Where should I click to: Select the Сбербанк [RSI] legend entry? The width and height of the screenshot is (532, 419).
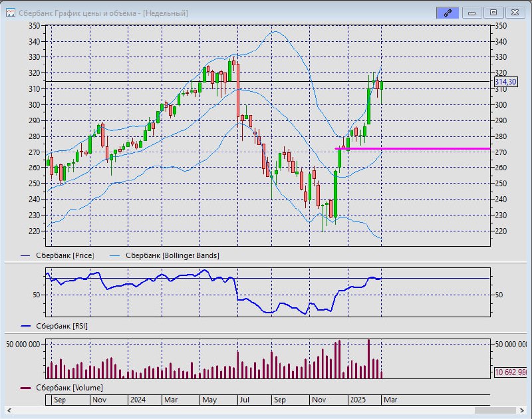[55, 326]
